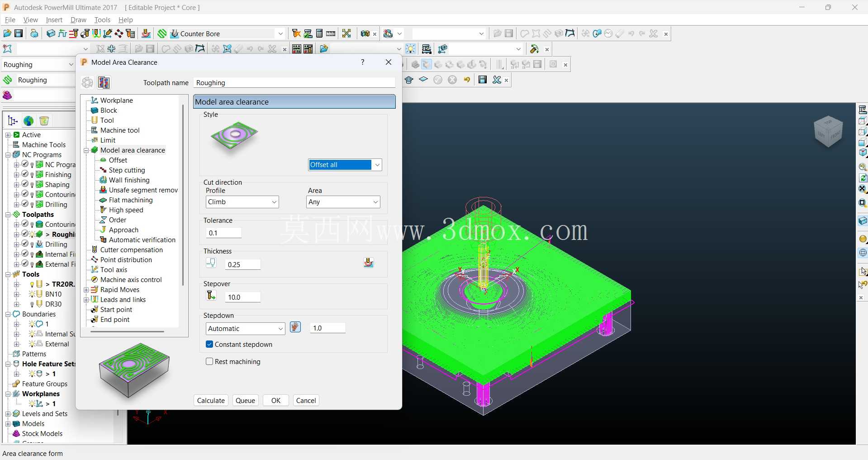Select Step cutting page in dialog tree
This screenshot has height=460, width=868.
[127, 170]
